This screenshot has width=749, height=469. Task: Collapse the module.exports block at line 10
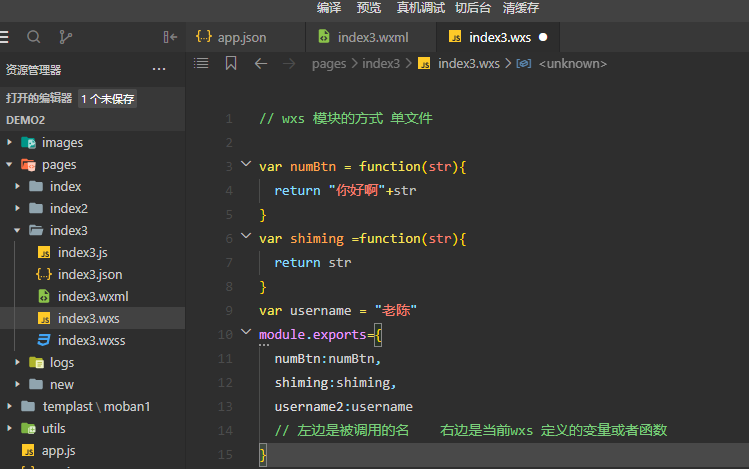tap(246, 333)
